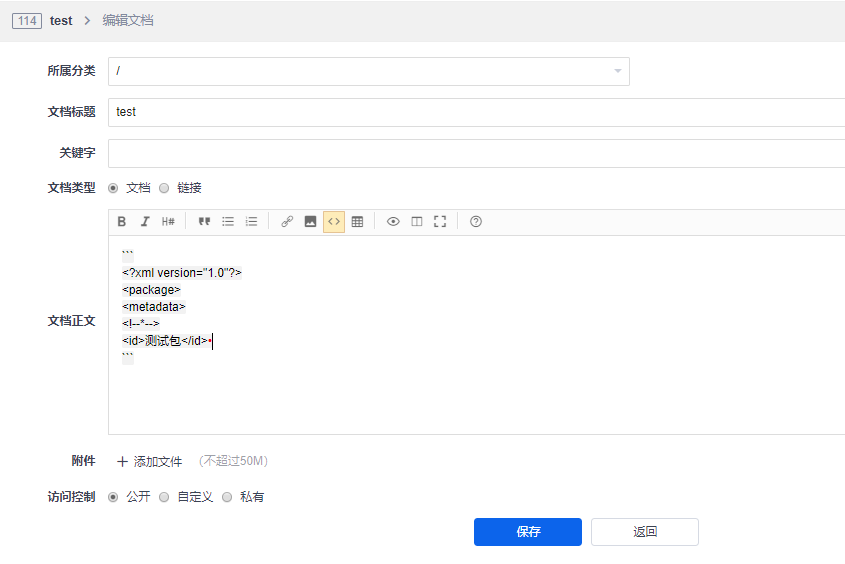Click the xml version line in editor

(x=182, y=273)
